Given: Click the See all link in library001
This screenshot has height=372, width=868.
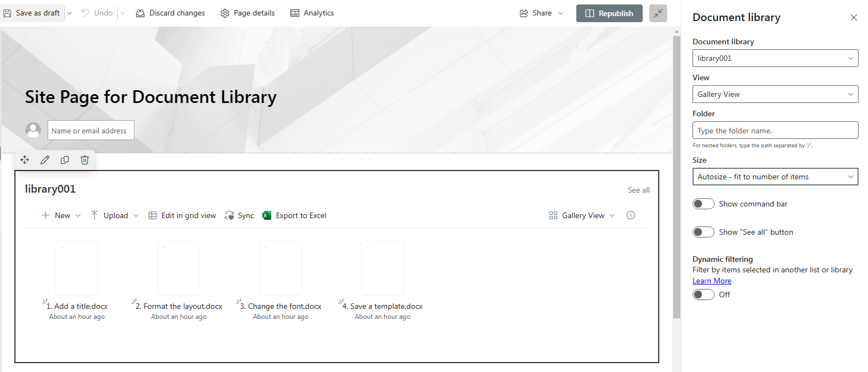Looking at the screenshot, I should tap(638, 190).
